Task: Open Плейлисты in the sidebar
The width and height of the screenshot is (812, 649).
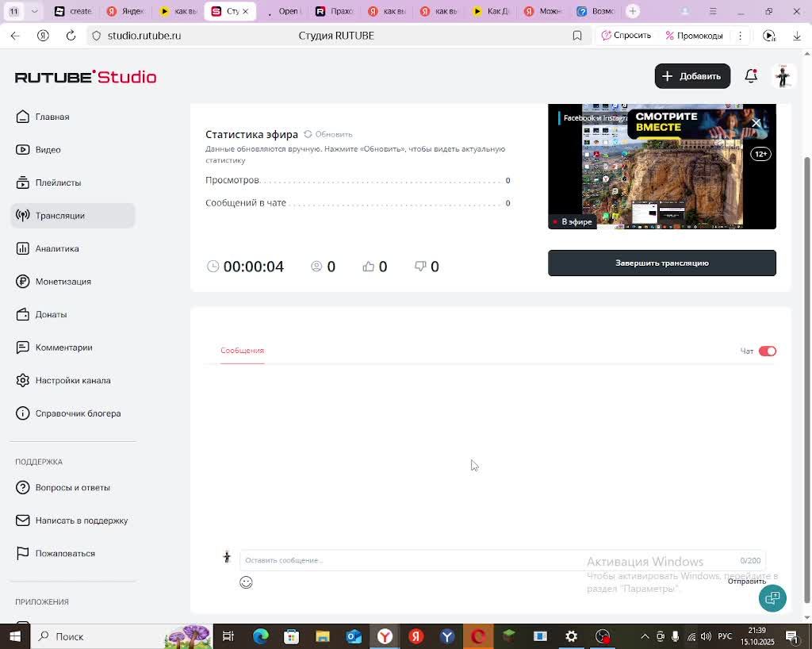Action: [48, 182]
